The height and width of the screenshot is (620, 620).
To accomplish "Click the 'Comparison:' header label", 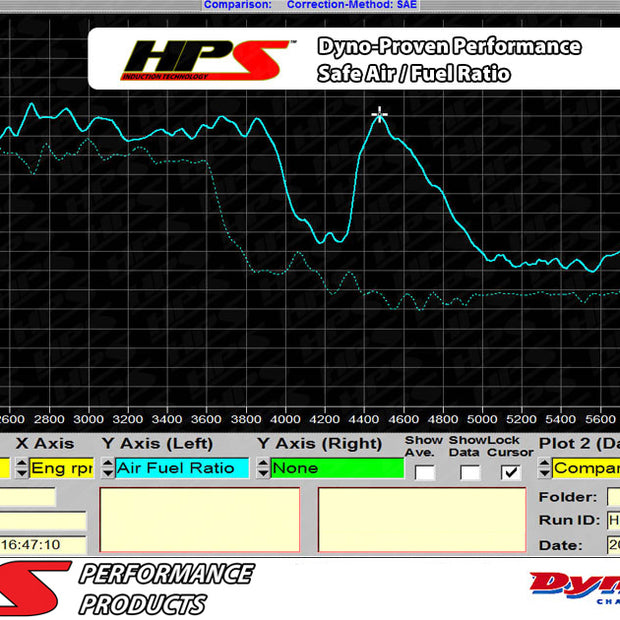I will click(x=238, y=5).
